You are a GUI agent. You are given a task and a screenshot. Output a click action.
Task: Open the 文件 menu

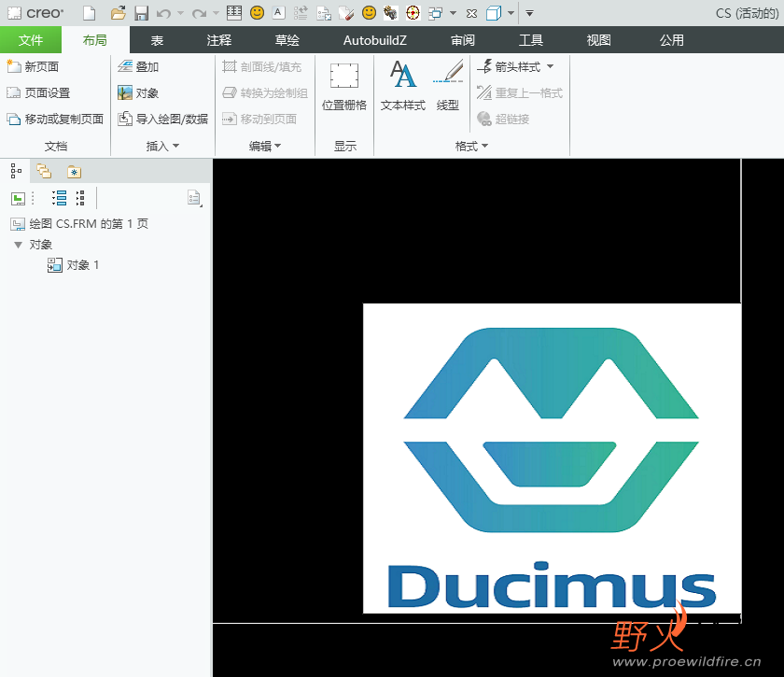tap(31, 40)
